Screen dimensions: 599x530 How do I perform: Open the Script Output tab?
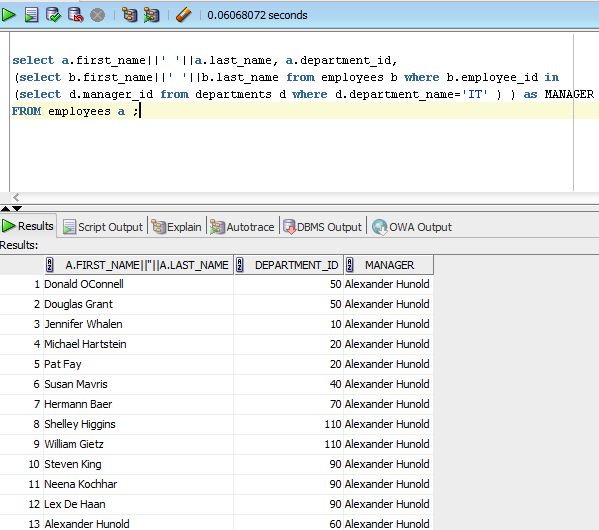[x=102, y=227]
